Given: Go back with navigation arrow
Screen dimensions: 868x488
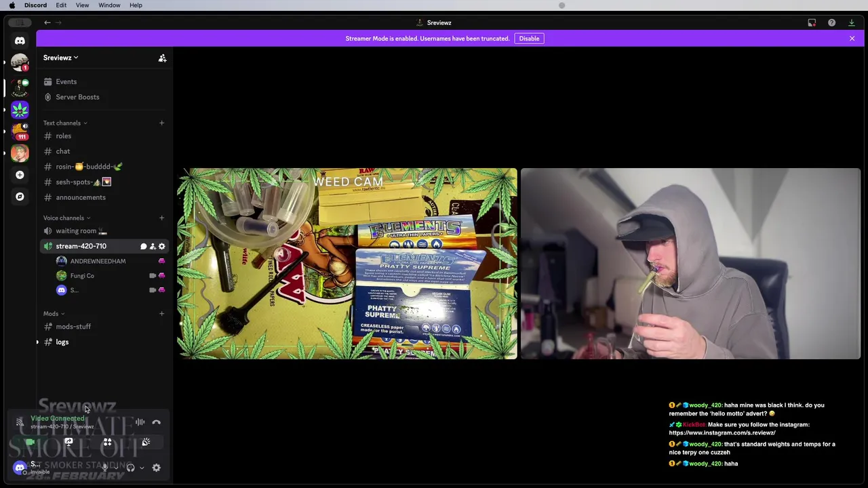Looking at the screenshot, I should point(47,22).
